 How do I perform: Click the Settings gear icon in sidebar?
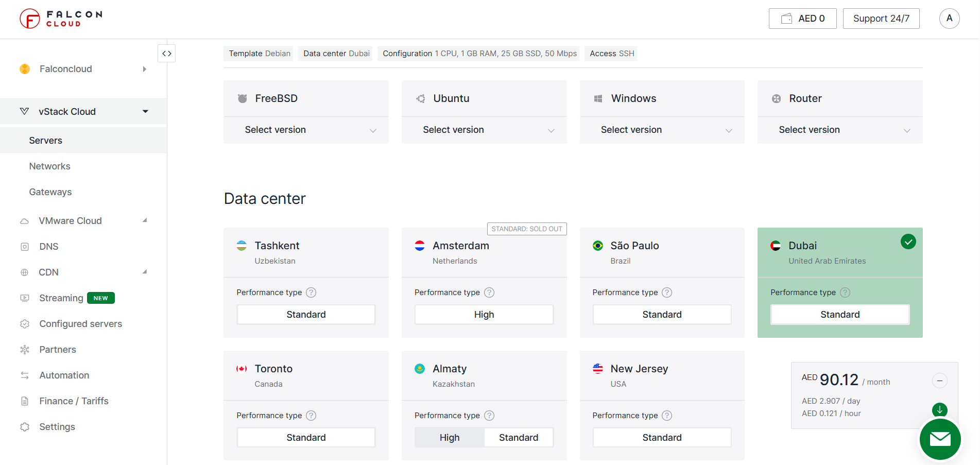point(25,427)
